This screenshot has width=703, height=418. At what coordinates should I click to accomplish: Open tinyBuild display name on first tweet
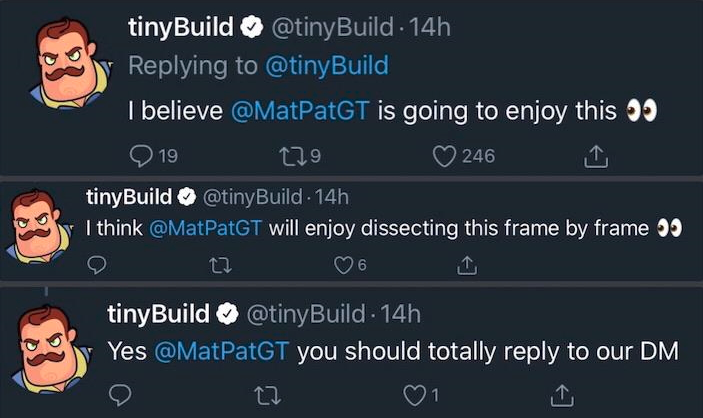pyautogui.click(x=181, y=28)
